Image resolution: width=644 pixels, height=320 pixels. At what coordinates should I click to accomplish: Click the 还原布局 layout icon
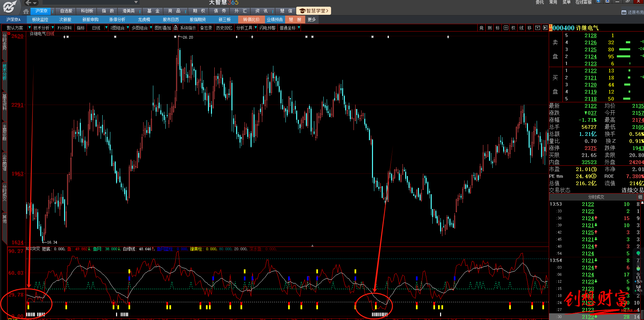pos(624,12)
